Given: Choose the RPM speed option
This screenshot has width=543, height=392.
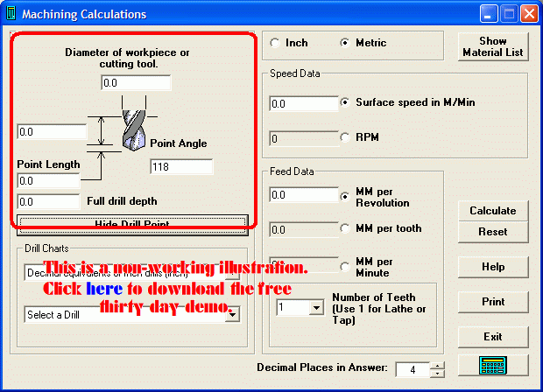Looking at the screenshot, I should point(344,137).
